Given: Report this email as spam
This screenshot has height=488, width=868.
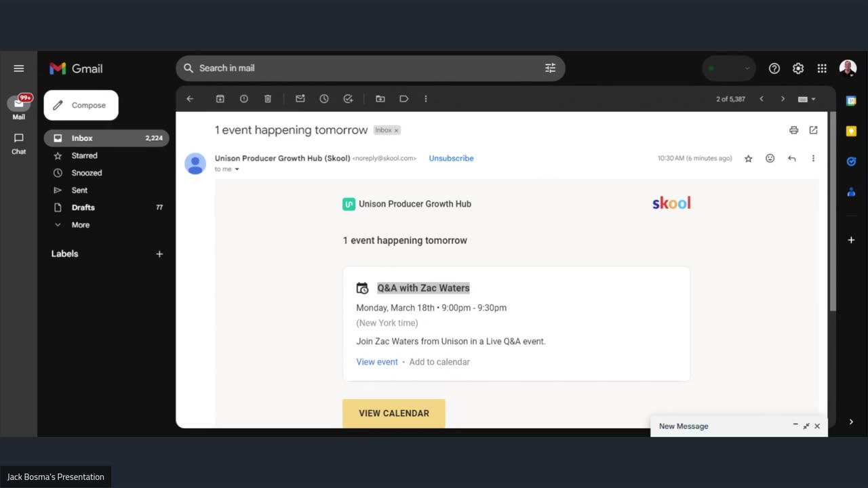Looking at the screenshot, I should [244, 99].
